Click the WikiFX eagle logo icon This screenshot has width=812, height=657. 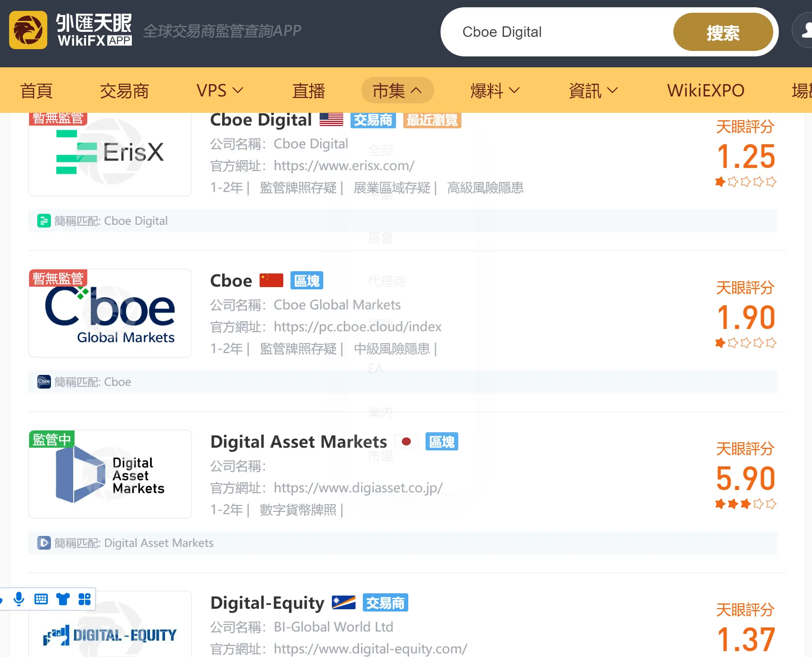pos(28,30)
